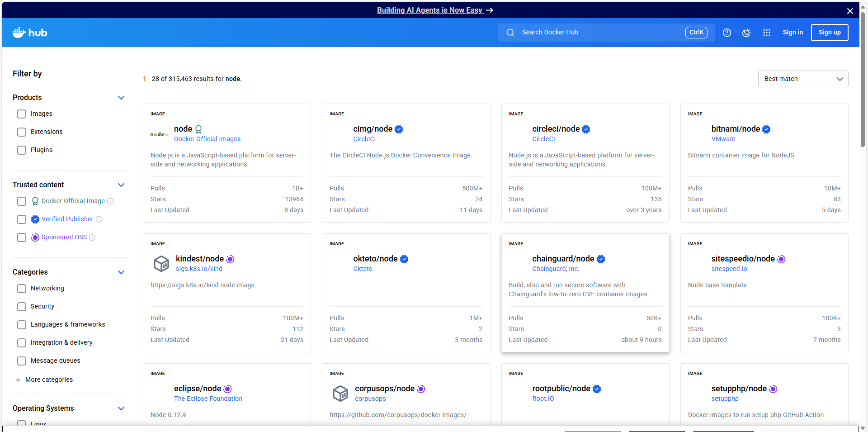
Task: Open the VMware publisher link
Action: 723,139
